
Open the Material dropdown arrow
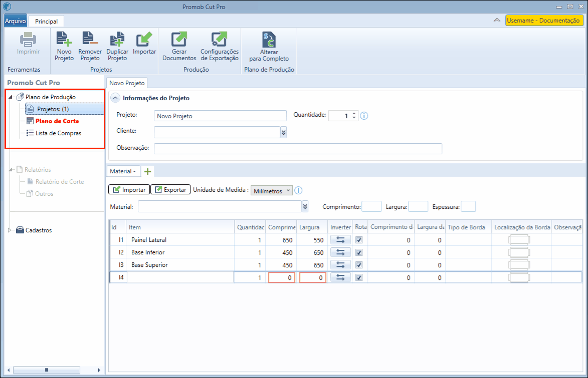[x=305, y=206]
